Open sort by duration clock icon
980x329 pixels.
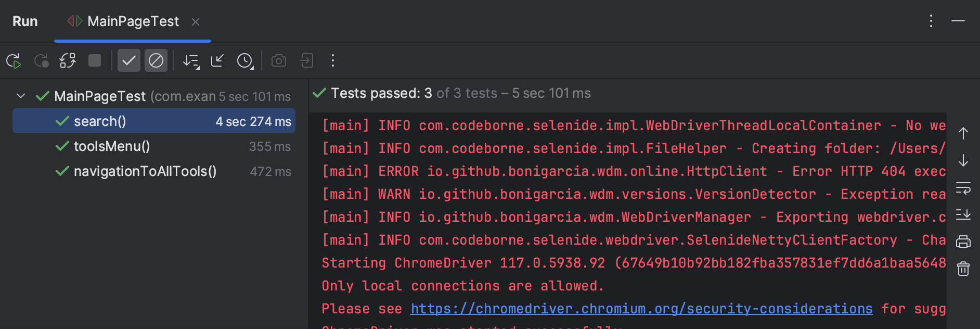pos(244,60)
